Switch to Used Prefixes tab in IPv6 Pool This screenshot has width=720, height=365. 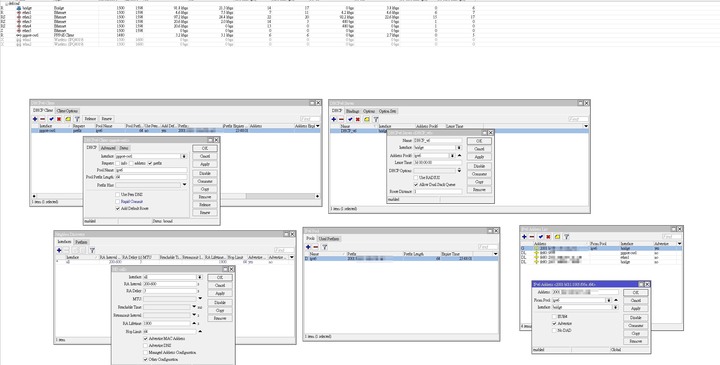pyautogui.click(x=329, y=239)
